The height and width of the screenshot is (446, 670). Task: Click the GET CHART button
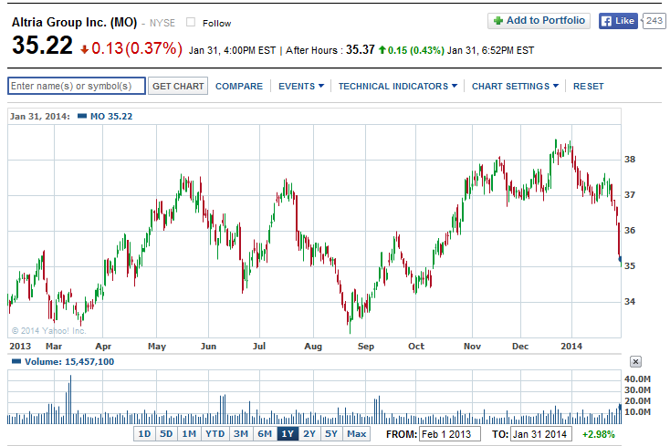[x=178, y=86]
